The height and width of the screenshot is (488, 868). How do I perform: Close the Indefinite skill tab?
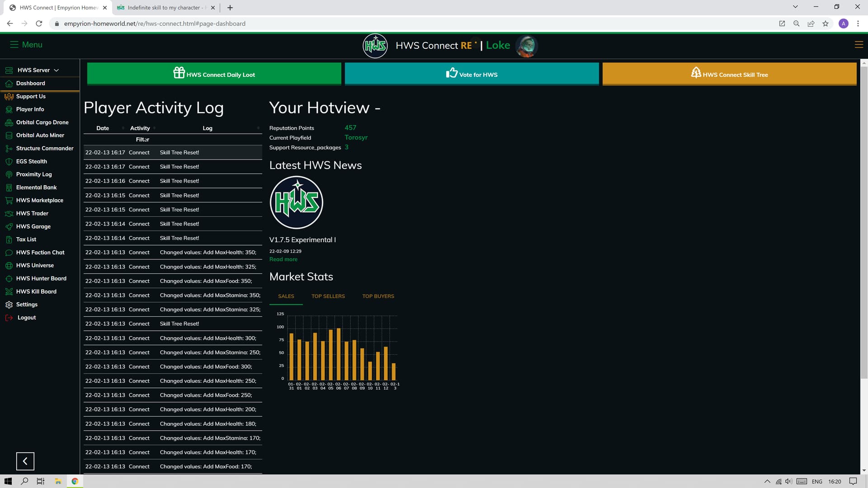click(x=213, y=8)
